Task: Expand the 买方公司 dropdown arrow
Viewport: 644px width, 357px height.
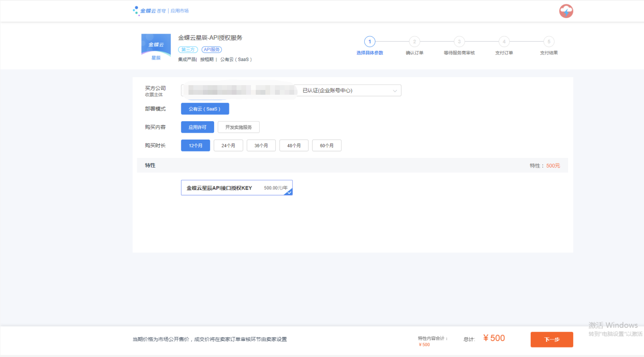Action: tap(395, 91)
